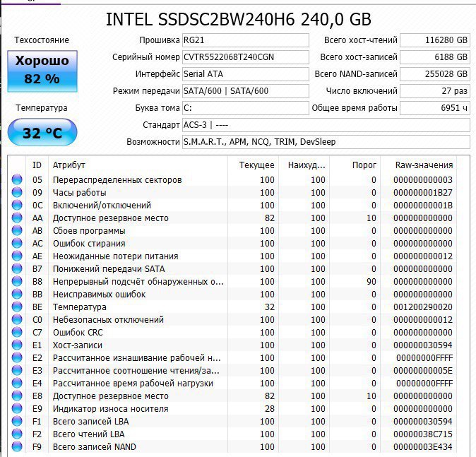
Task: Select the row Неожиданные потери питания
Action: (x=232, y=256)
